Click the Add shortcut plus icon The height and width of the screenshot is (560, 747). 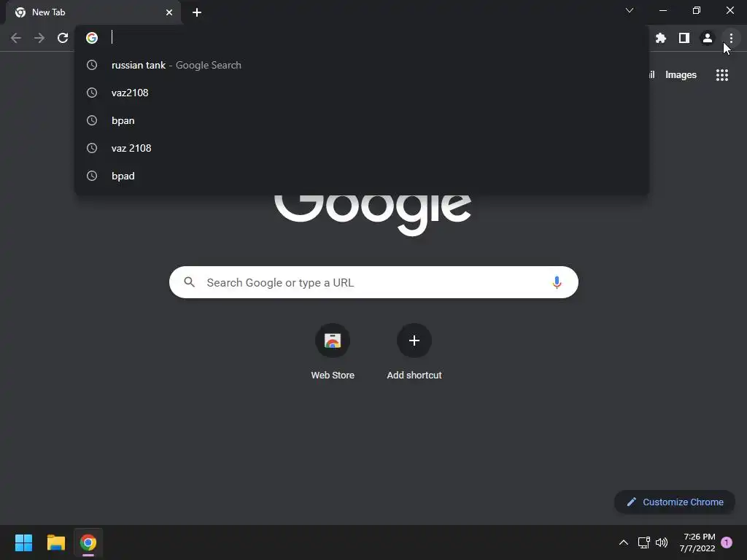[x=414, y=341]
